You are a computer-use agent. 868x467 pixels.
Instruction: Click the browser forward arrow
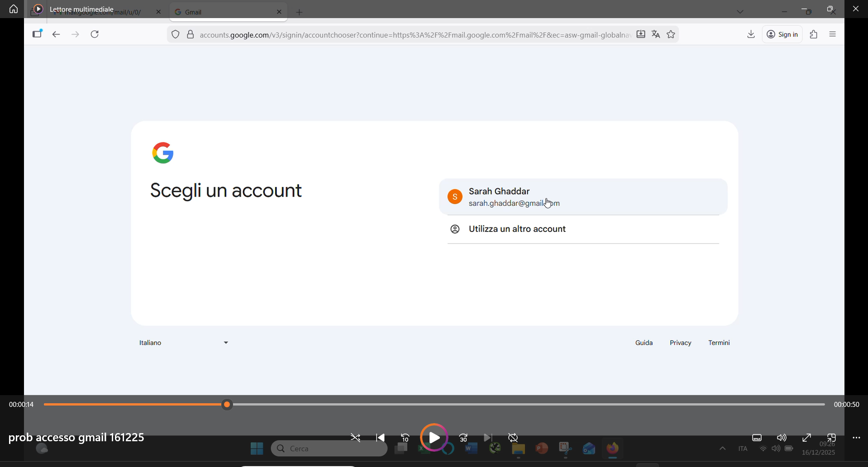point(76,35)
